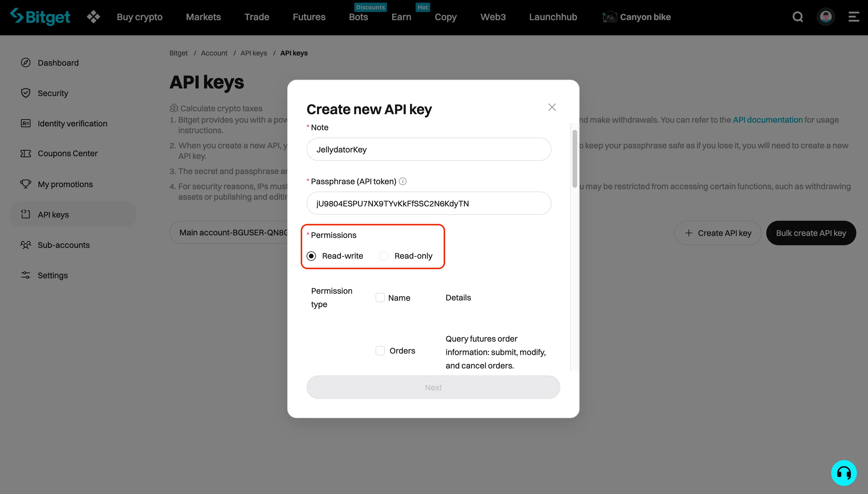This screenshot has width=868, height=494.
Task: Open the Trade menu
Action: [257, 17]
